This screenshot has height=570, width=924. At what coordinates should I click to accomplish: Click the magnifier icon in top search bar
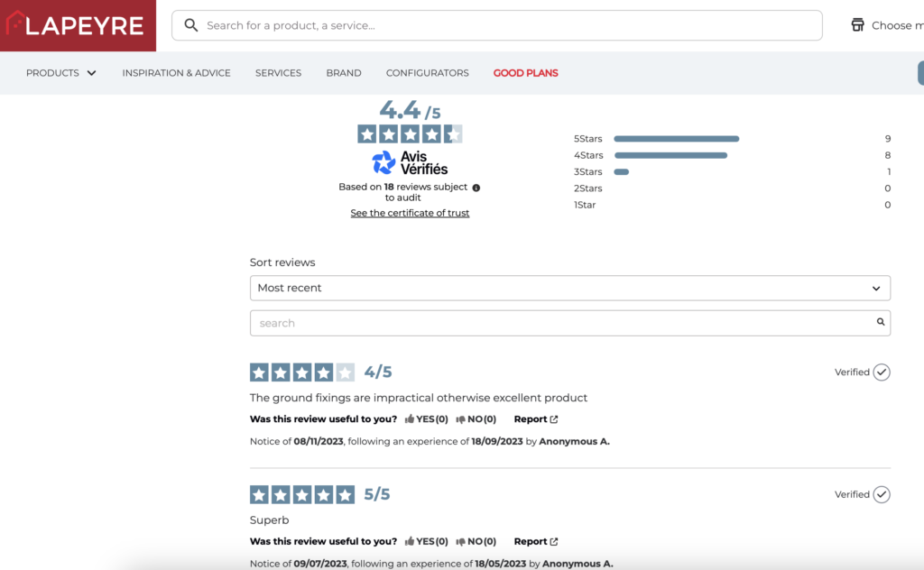coord(191,25)
